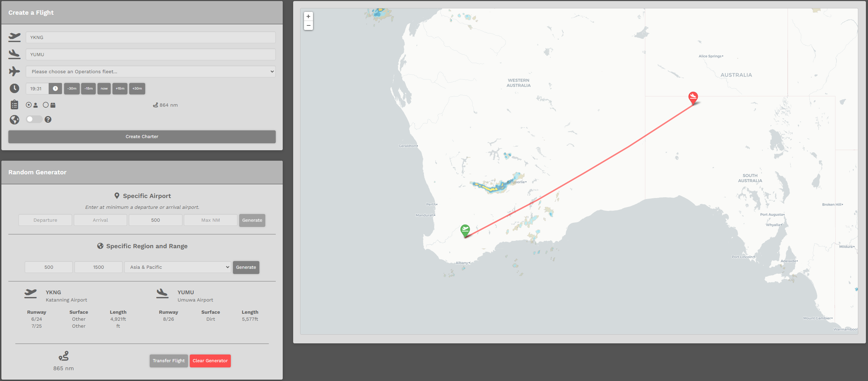Viewport: 868px width, 381px height.
Task: Click the +15m time button
Action: [120, 89]
